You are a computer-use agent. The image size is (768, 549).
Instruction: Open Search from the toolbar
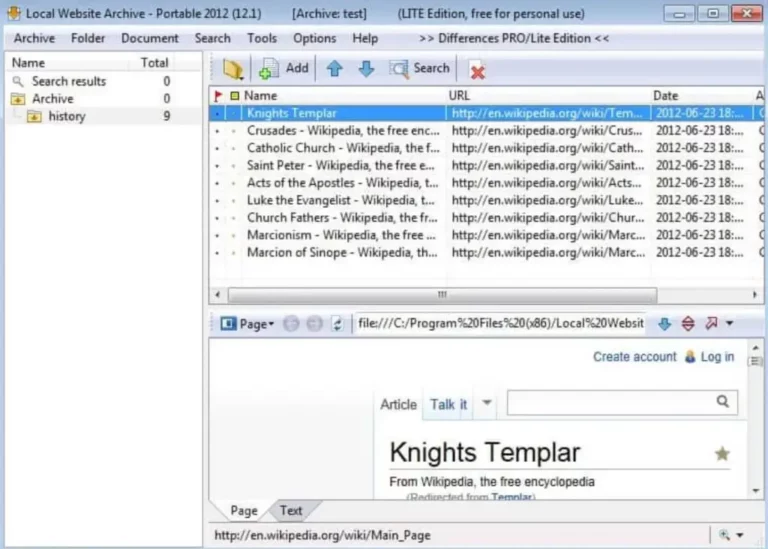419,69
